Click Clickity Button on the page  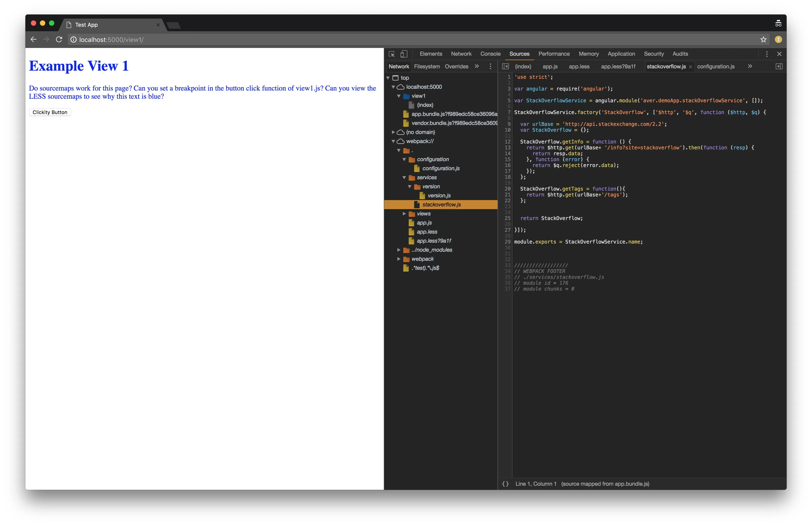pos(50,112)
